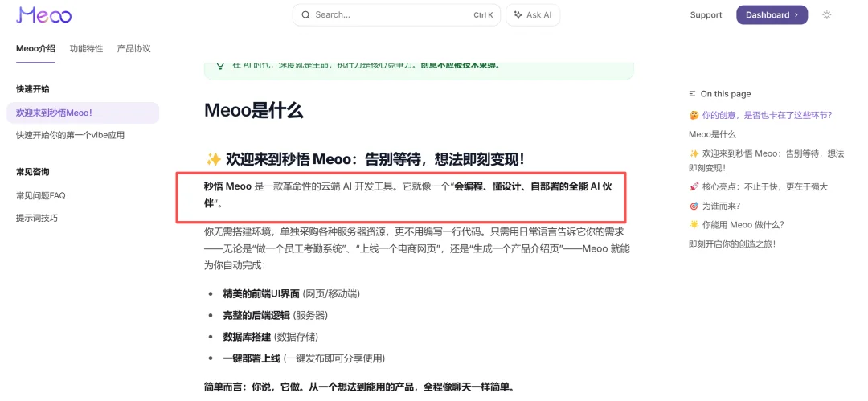This screenshot has width=868, height=401.
Task: Jump to 你的创意，是否也卡在了这些环节? section
Action: pos(760,115)
